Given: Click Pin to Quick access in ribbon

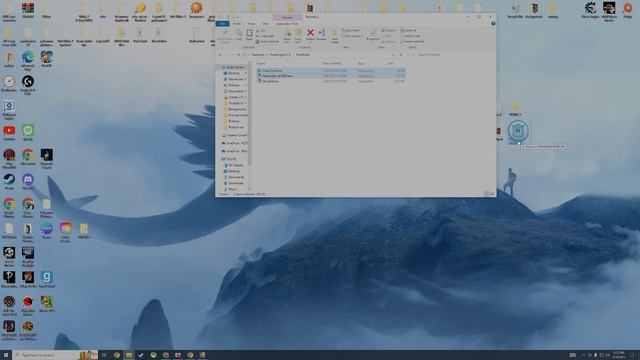Looking at the screenshot, I should [x=224, y=36].
